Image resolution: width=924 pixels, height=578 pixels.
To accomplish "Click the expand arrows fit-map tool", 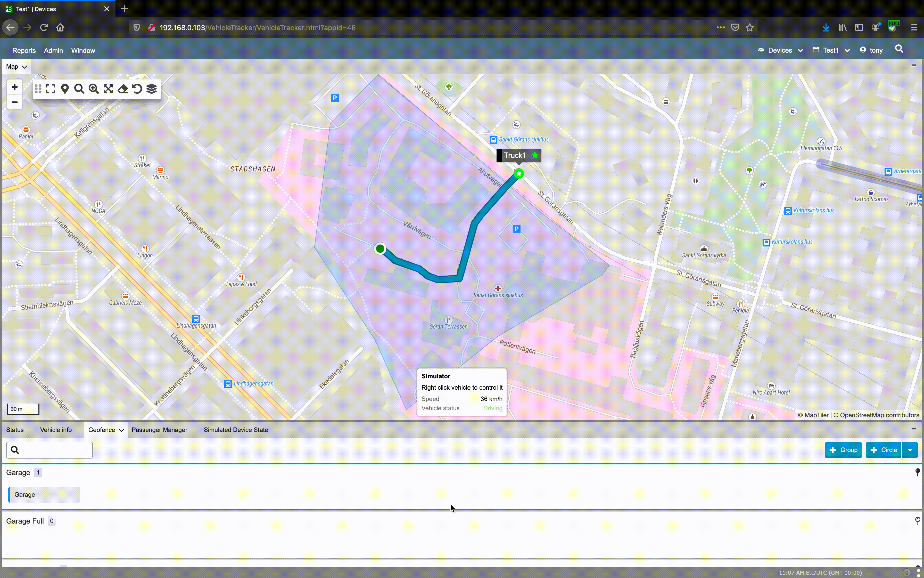I will click(108, 89).
